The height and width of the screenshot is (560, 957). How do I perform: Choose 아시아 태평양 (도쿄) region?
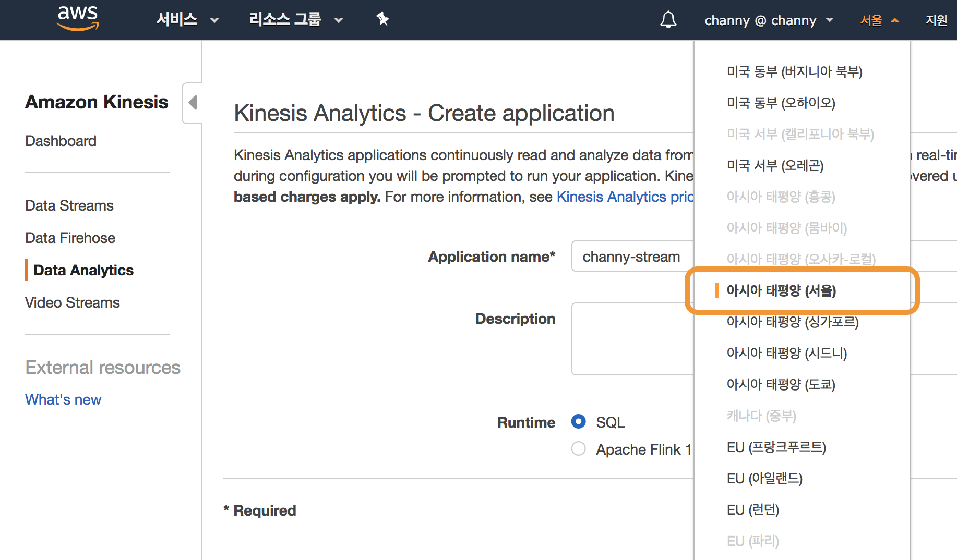click(x=781, y=384)
